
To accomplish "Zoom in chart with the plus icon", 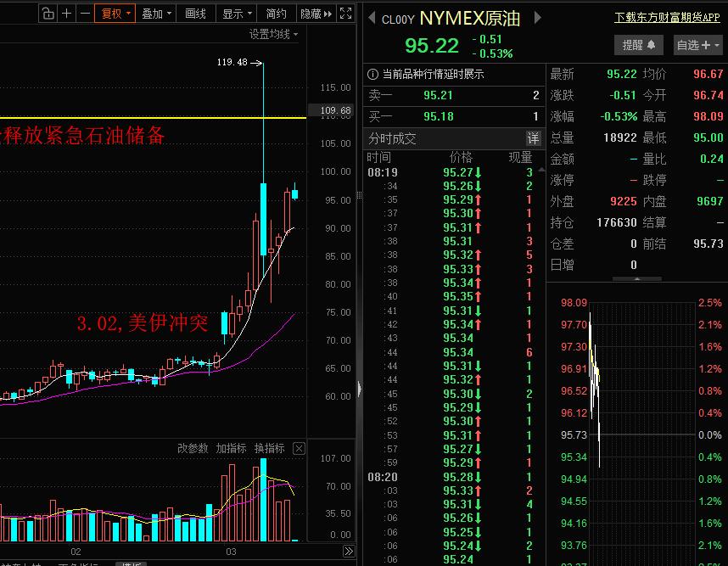I will (x=66, y=14).
